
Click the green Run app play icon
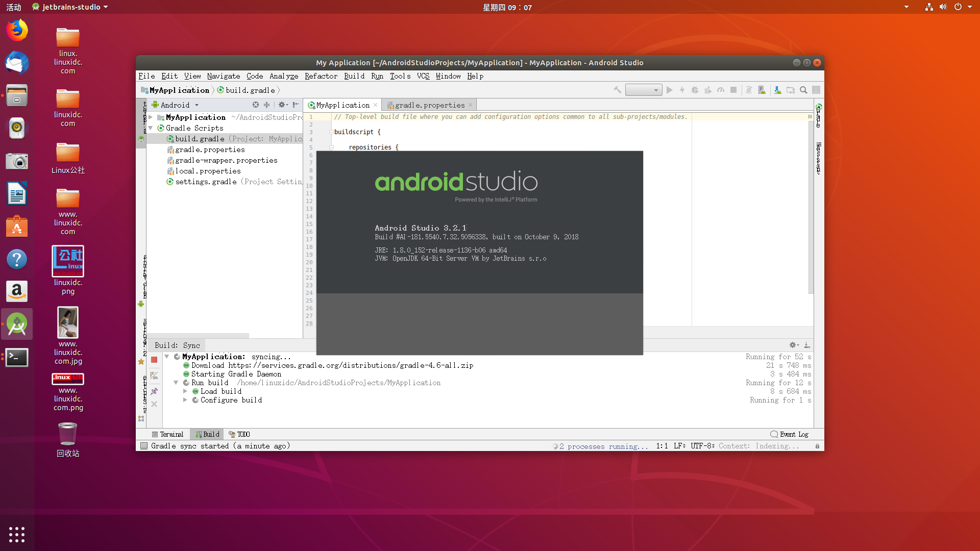point(670,90)
